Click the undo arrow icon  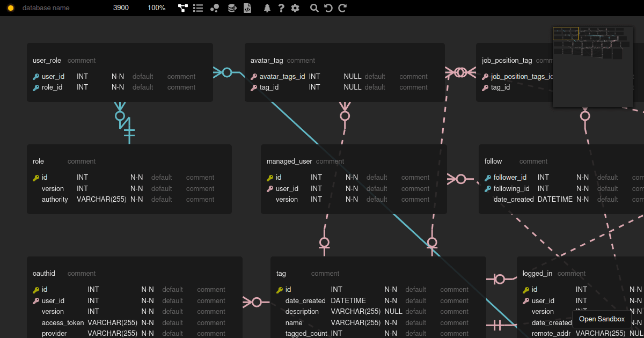tap(329, 8)
